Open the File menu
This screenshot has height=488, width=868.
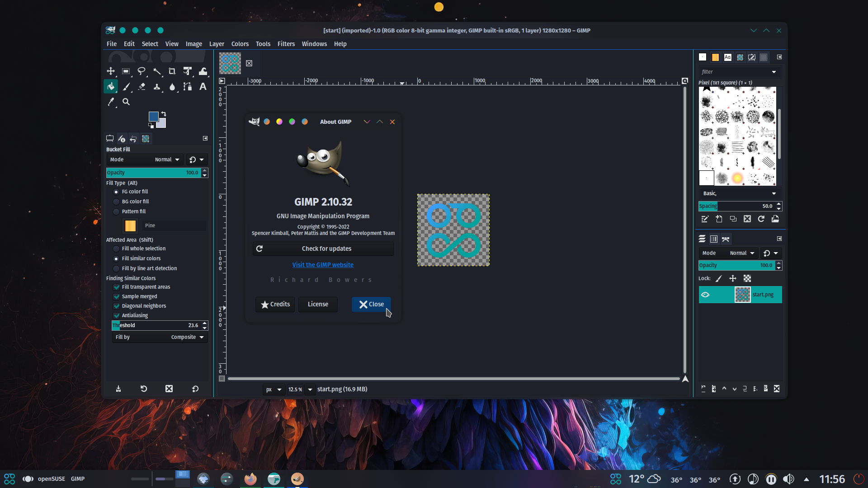tap(112, 44)
